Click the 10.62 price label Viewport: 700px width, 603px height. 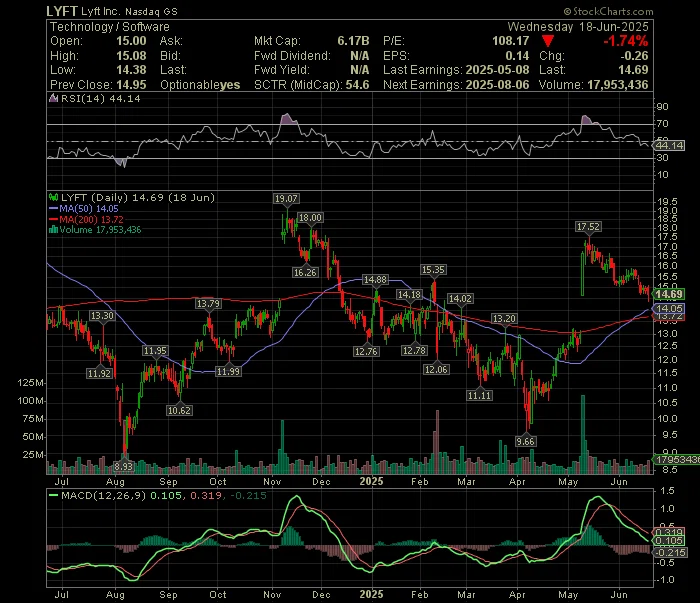179,410
